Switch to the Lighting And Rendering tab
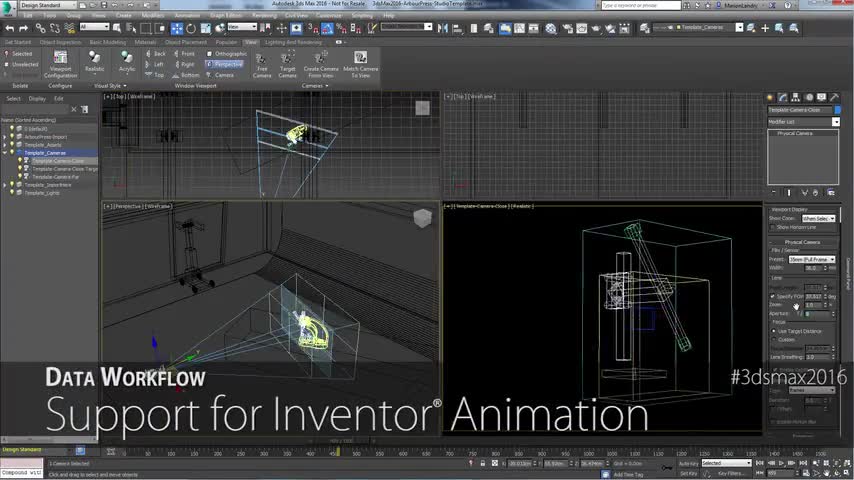 [x=293, y=42]
